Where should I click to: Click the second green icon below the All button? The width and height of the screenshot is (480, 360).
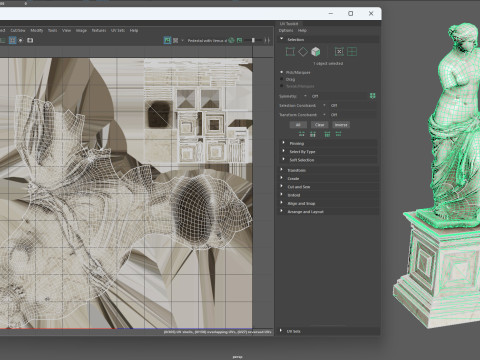tap(313, 134)
